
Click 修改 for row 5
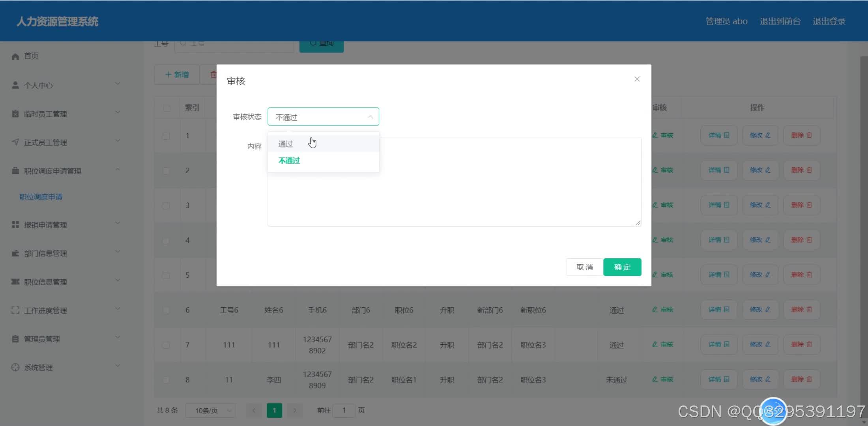760,275
